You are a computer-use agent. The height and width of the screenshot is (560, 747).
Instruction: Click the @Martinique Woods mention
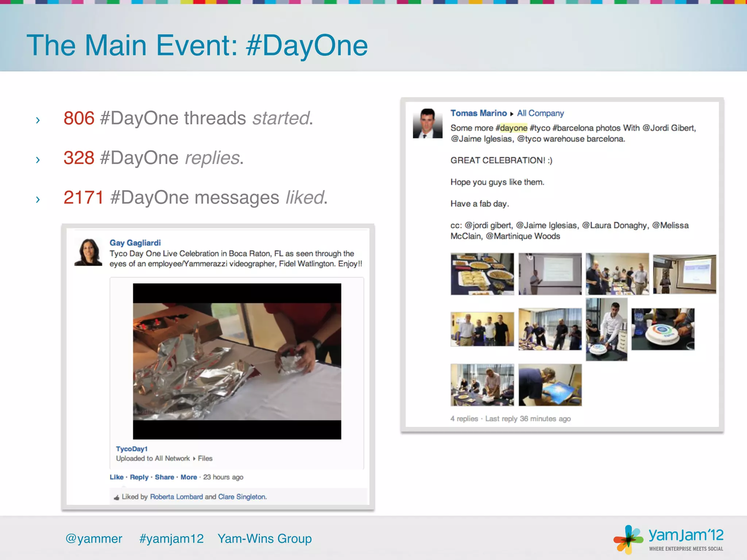[523, 236]
